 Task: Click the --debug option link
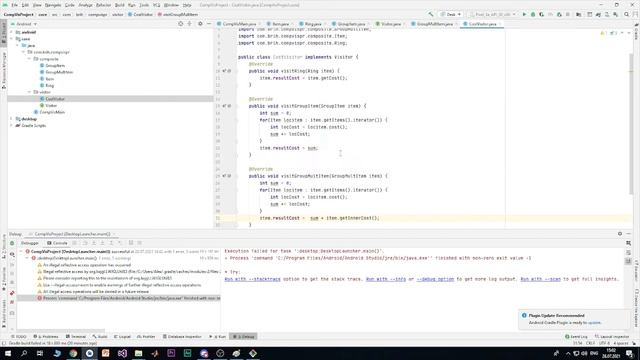(x=435, y=279)
